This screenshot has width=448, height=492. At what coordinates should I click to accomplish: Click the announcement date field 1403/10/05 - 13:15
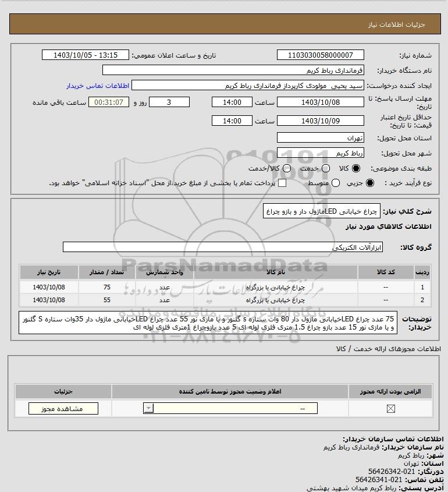[x=86, y=55]
